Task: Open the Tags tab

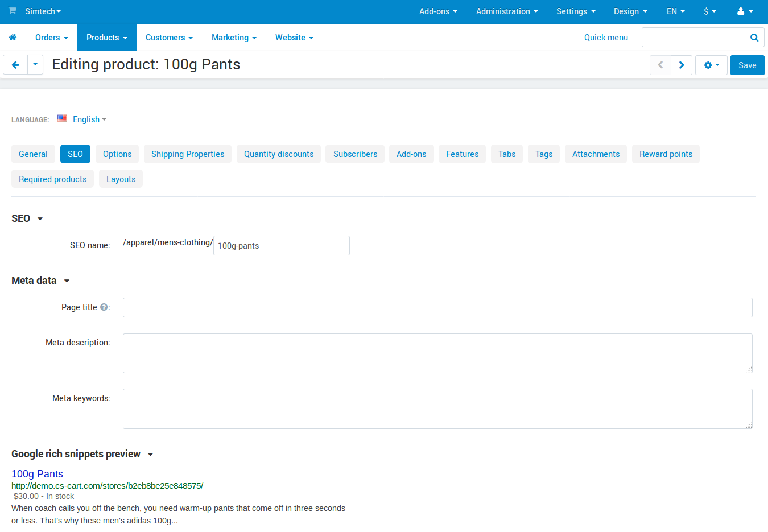Action: (544, 154)
